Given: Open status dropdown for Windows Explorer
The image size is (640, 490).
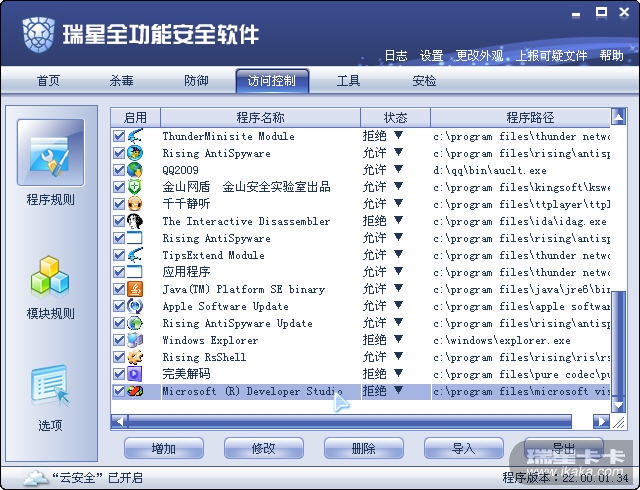Looking at the screenshot, I should (398, 339).
